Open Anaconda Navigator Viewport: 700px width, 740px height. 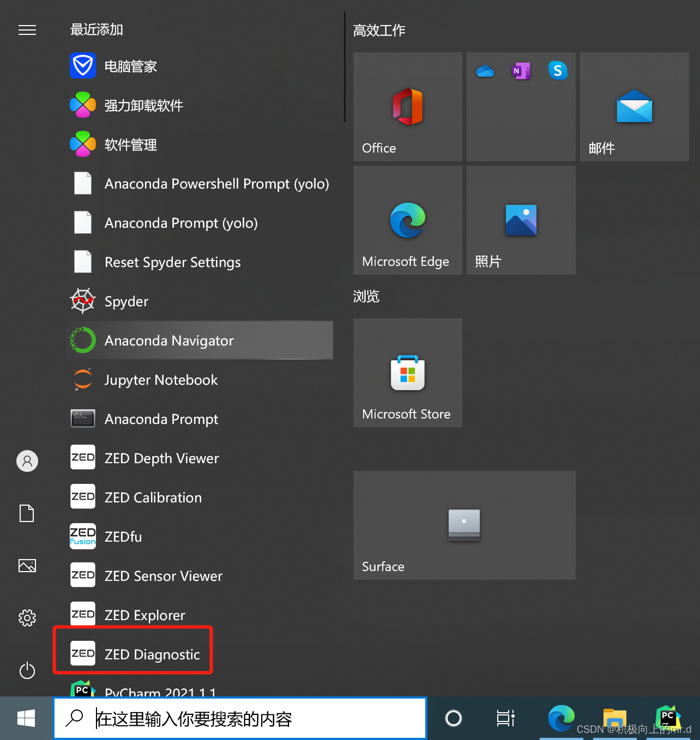point(169,340)
